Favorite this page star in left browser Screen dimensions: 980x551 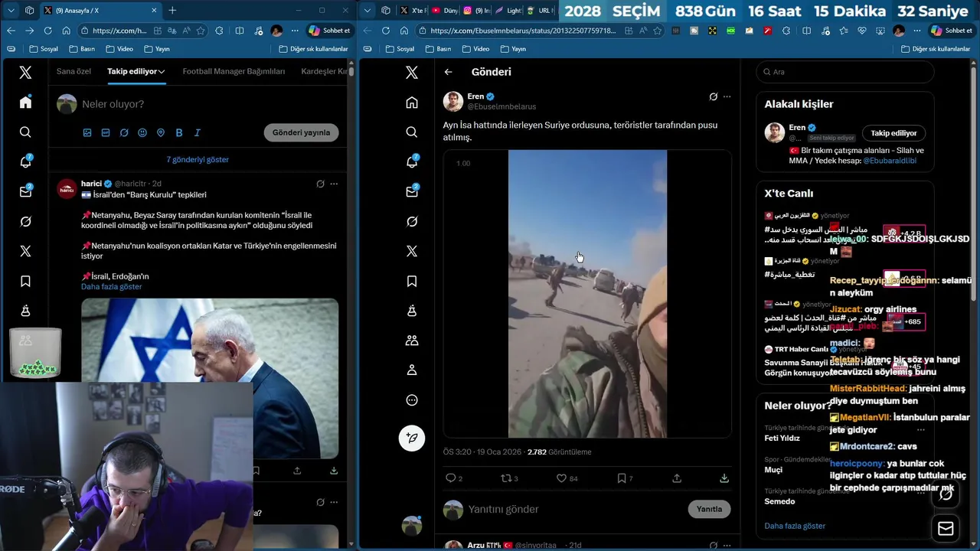[x=201, y=31]
